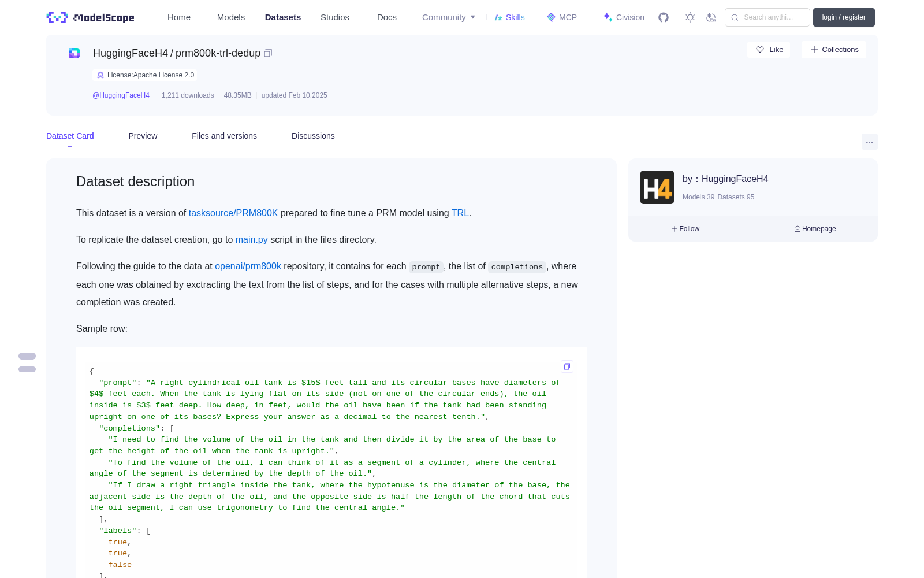Click the login / register button
This screenshot has height=578, width=924.
point(844,17)
